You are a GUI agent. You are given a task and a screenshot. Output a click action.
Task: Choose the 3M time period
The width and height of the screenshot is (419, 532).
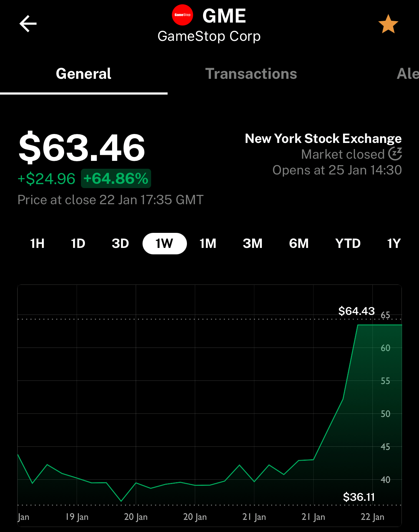pos(252,244)
